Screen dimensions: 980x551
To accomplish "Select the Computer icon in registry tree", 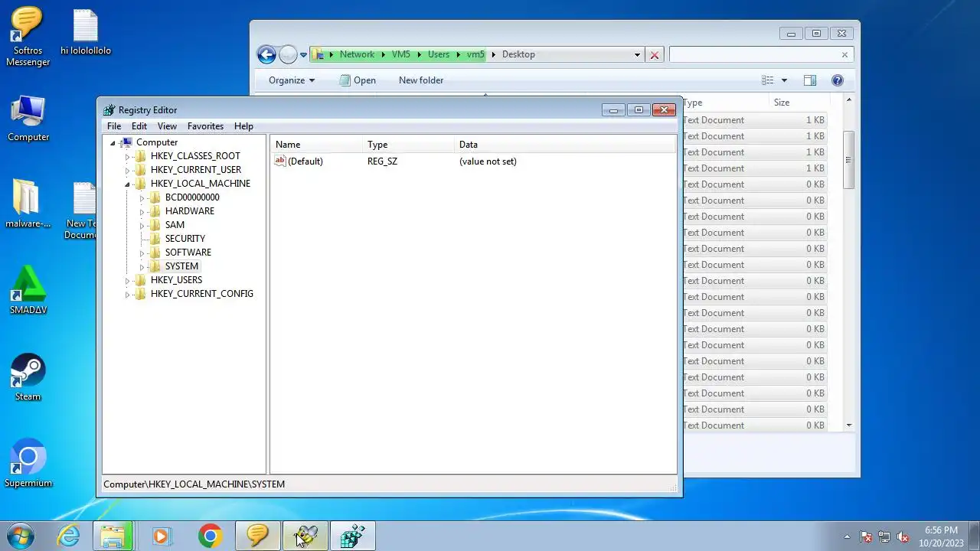I will (x=126, y=142).
